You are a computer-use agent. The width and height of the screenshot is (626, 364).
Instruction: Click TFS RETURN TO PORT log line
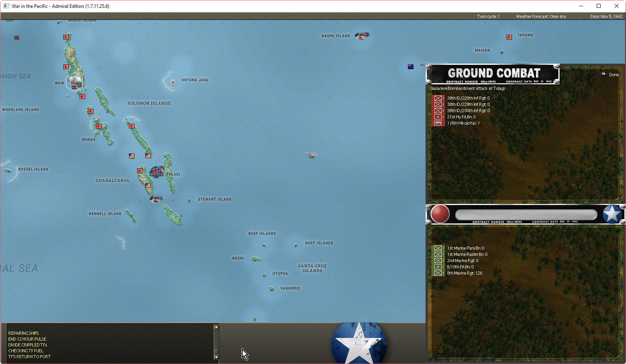click(29, 357)
